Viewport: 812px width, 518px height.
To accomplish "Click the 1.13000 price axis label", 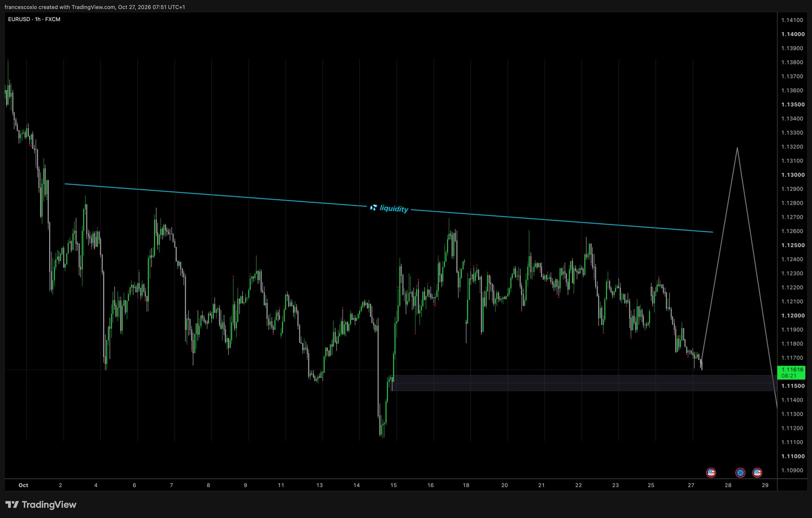I will tap(793, 175).
